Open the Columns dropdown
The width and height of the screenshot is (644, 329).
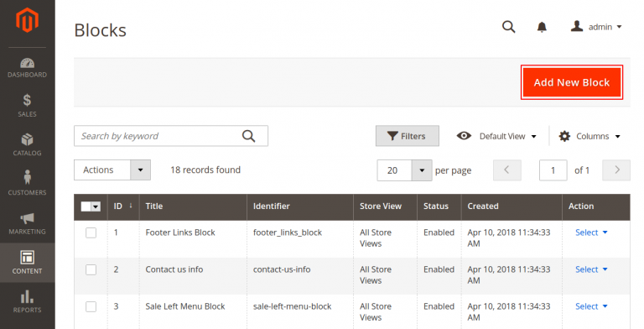point(589,136)
